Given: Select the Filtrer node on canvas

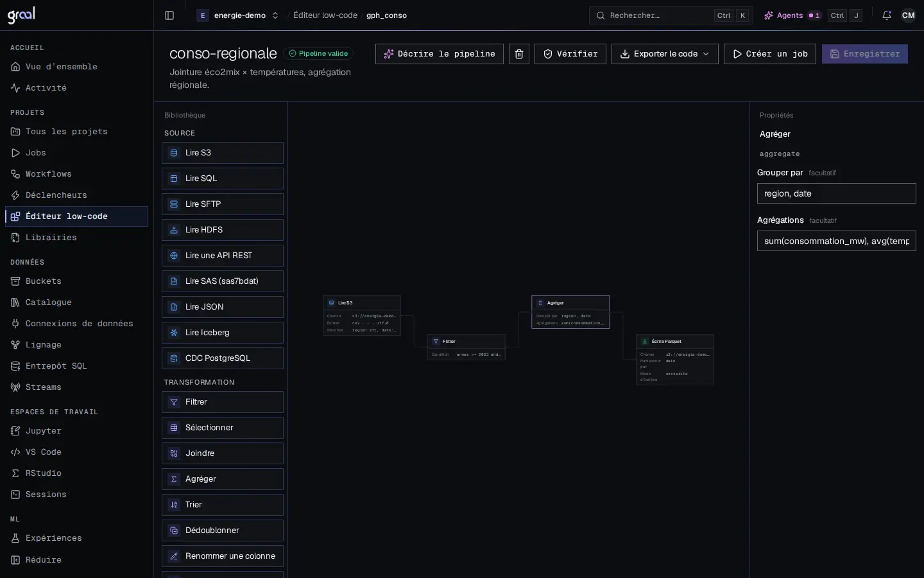Looking at the screenshot, I should pos(466,347).
